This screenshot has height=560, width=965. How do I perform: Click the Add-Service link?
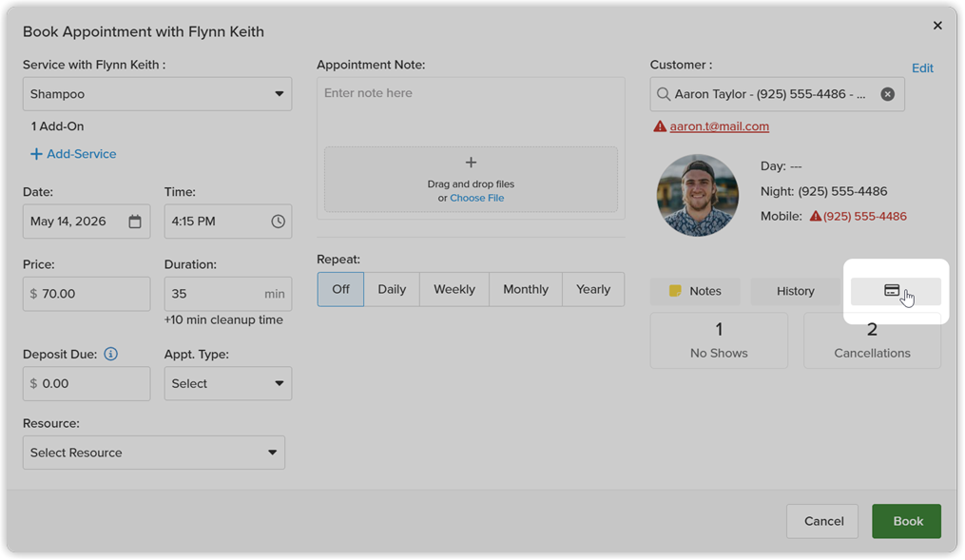[x=81, y=154]
